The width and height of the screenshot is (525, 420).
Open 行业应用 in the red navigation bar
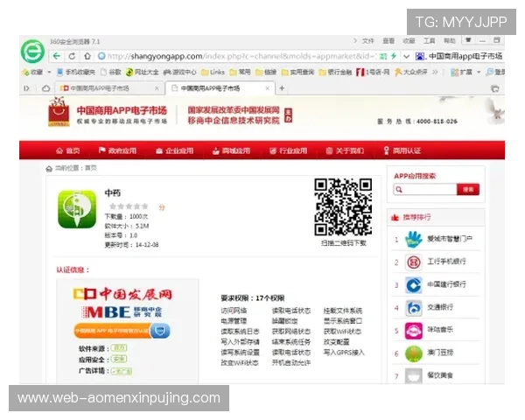pos(288,150)
